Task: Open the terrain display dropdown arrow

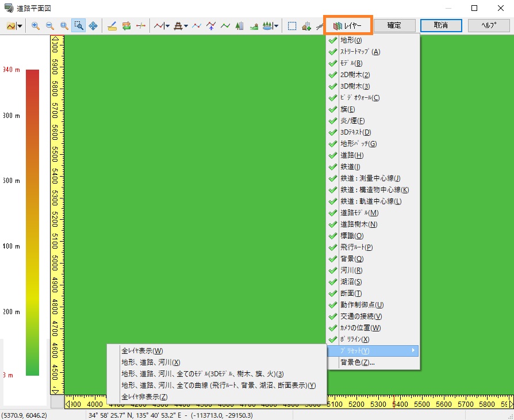Action: coord(20,25)
